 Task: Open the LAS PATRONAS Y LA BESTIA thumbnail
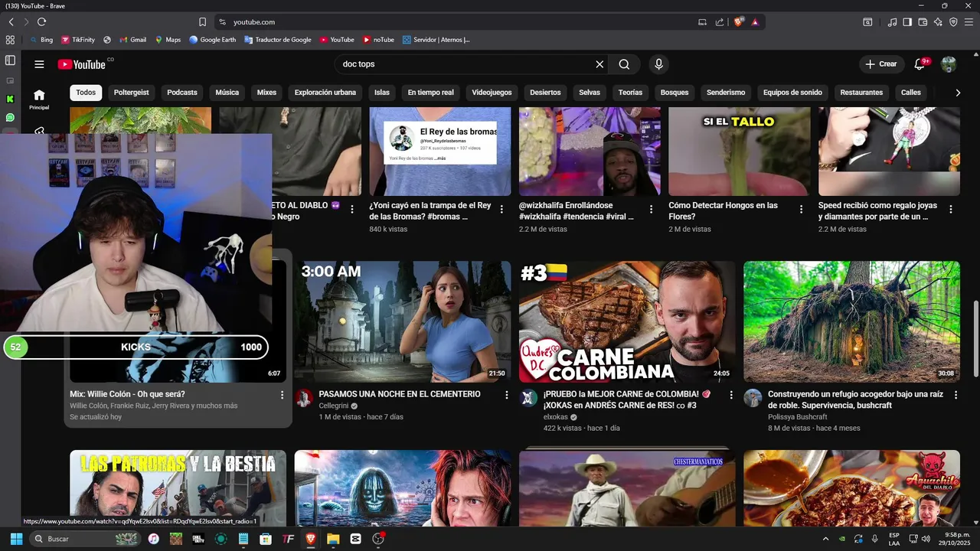[x=178, y=488]
